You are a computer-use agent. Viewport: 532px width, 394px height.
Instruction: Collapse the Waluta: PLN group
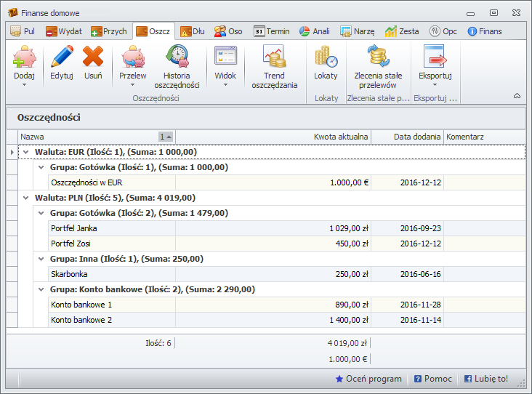[26, 198]
